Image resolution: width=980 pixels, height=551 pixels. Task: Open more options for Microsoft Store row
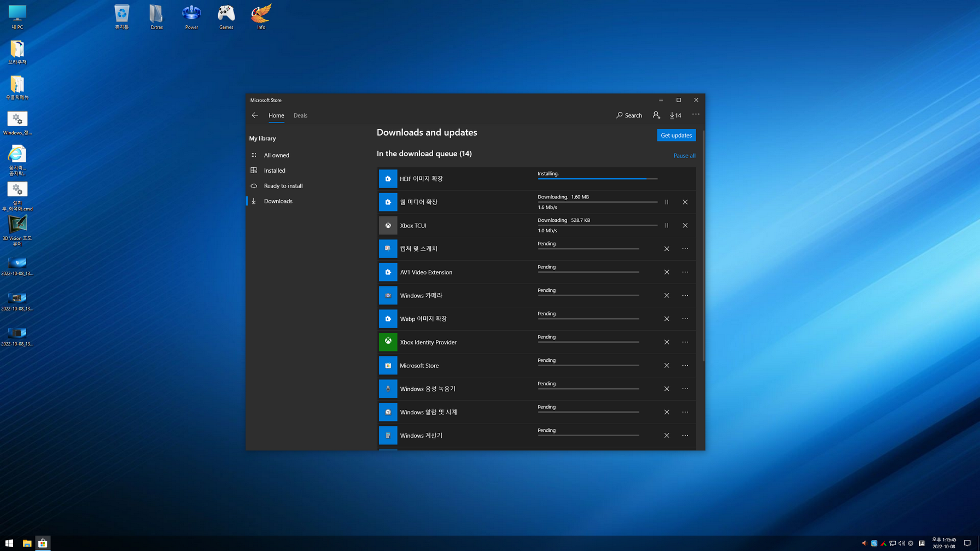tap(685, 366)
